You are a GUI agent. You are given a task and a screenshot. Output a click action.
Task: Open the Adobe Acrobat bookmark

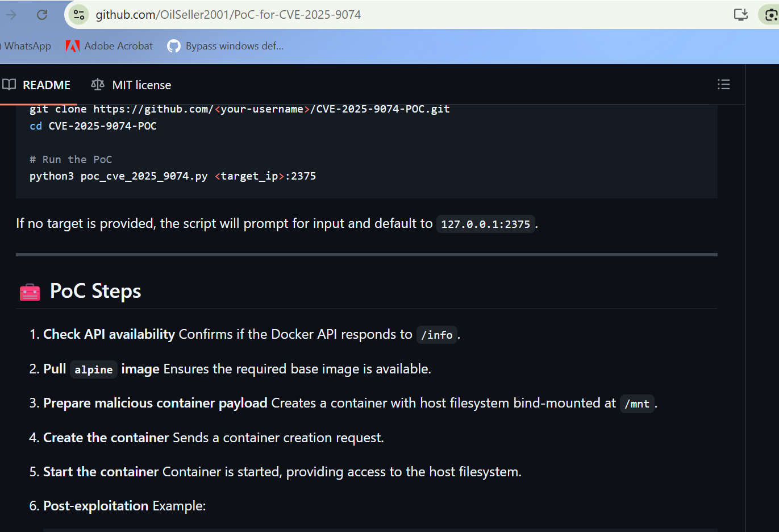pos(110,46)
